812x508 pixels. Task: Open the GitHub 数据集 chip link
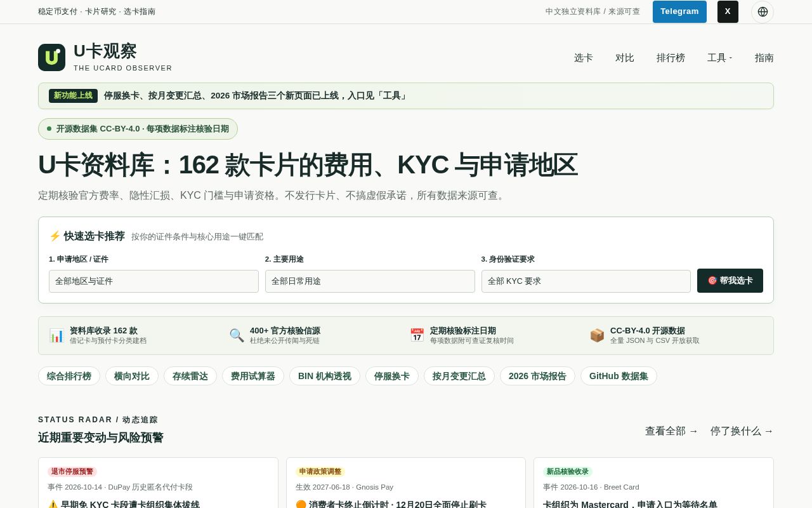click(x=619, y=376)
